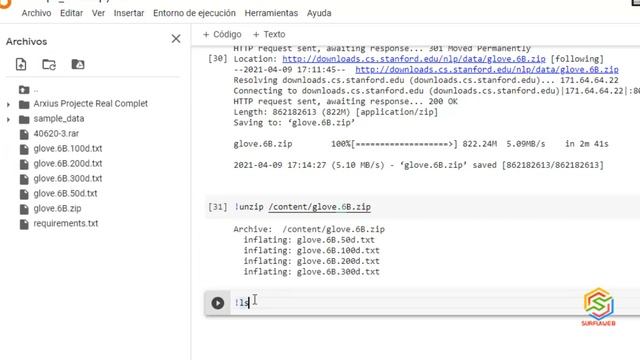
Task: Select file glove.6B.300d.txt in Archivos
Action: tap(68, 179)
